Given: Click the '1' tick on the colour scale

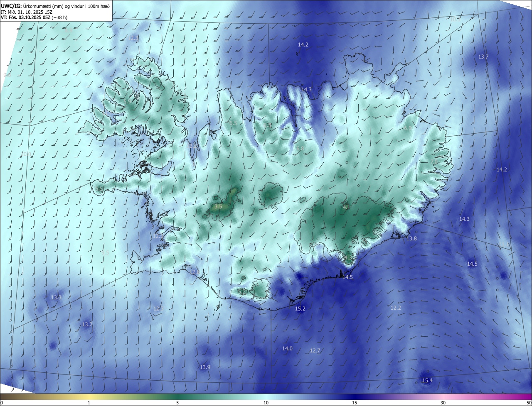Looking at the screenshot, I should coord(89,403).
